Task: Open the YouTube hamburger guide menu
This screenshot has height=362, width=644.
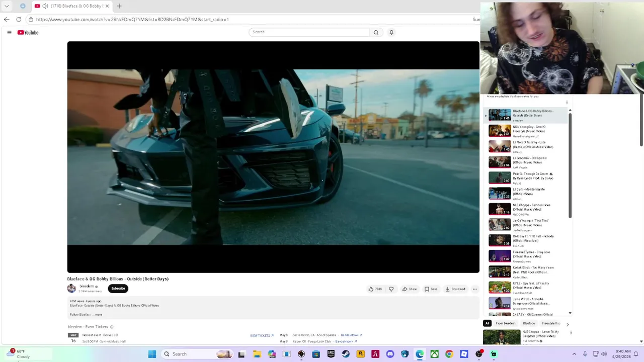Action: click(x=9, y=32)
